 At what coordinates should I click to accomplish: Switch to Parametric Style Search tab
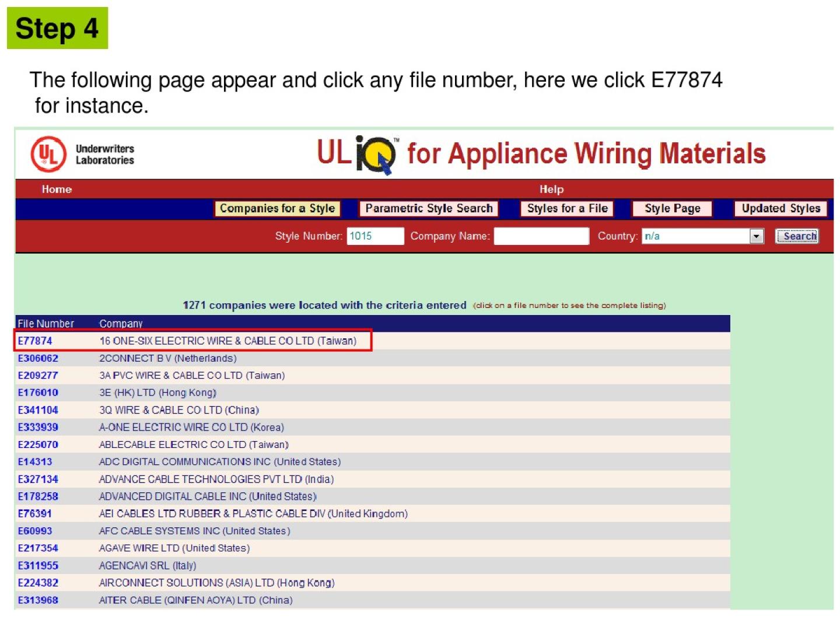429,208
